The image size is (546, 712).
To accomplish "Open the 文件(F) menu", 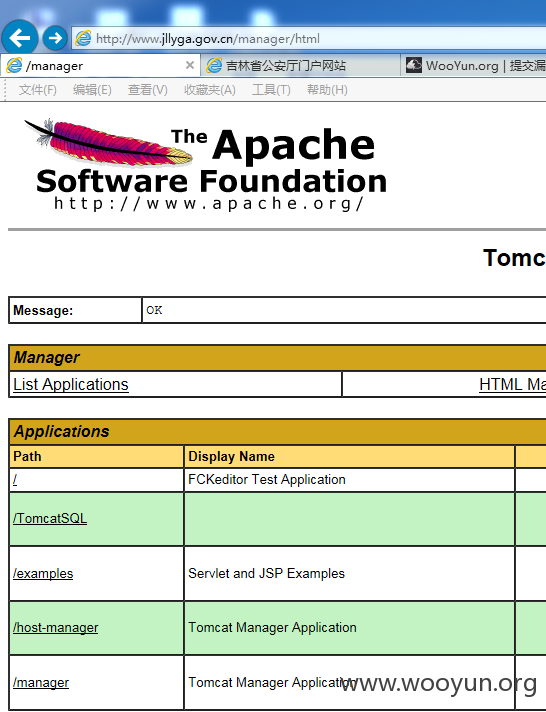I will (38, 90).
